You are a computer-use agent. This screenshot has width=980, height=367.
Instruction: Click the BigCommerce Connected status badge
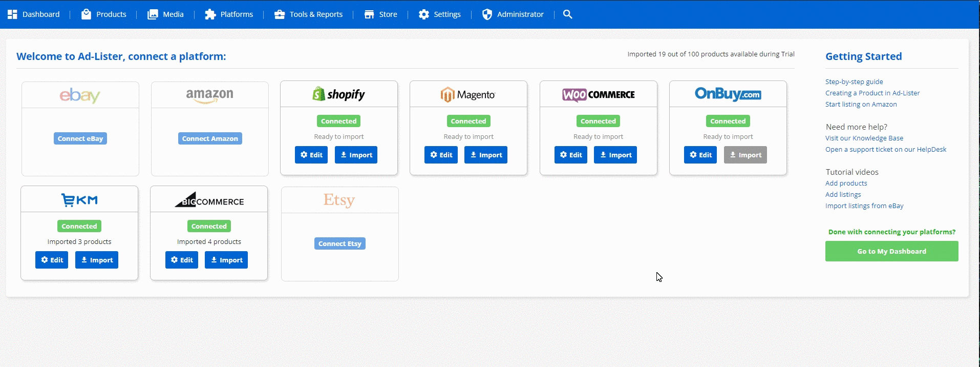[209, 226]
